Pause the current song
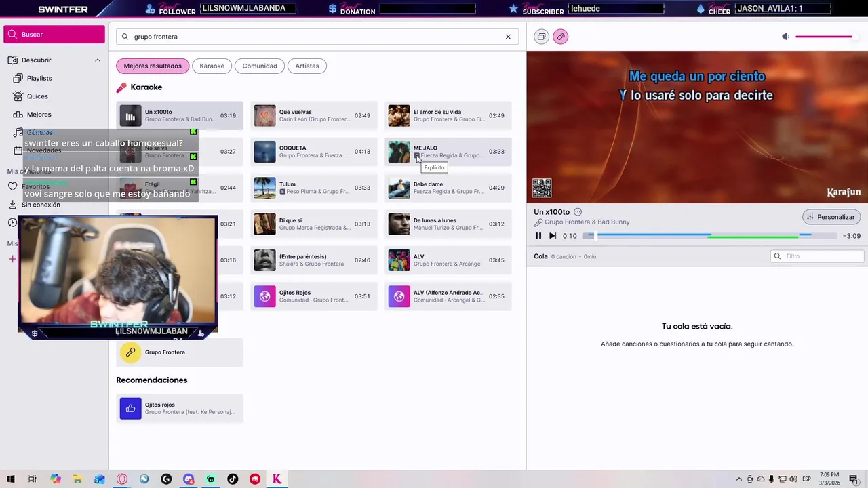This screenshot has width=868, height=488. [x=538, y=236]
